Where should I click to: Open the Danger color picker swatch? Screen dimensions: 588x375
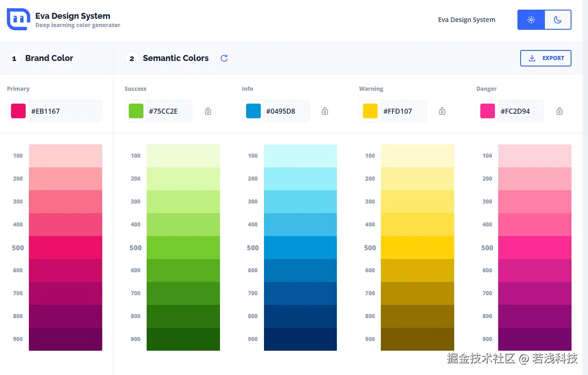(488, 111)
